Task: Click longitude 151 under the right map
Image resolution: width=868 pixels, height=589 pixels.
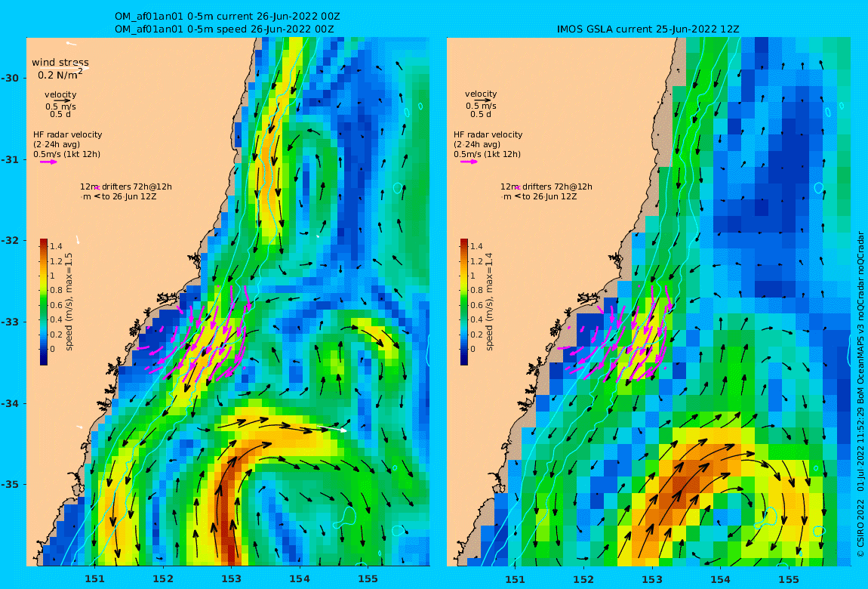Action: click(x=515, y=579)
